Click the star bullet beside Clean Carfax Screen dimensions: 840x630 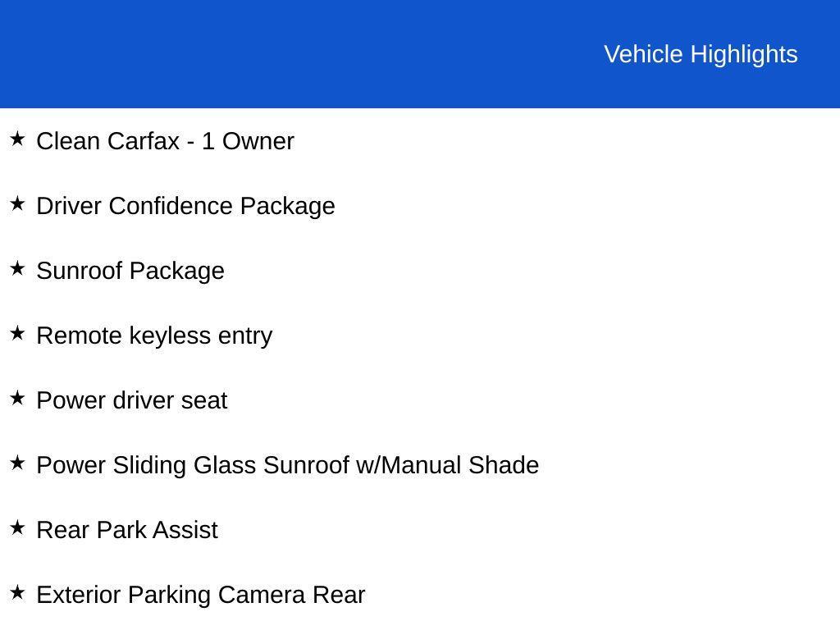pyautogui.click(x=17, y=139)
